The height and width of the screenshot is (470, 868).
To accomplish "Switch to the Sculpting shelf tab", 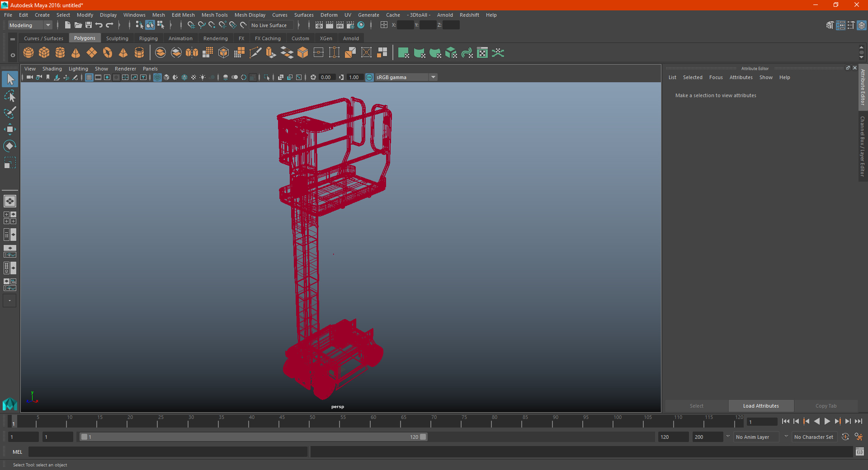I will (117, 38).
